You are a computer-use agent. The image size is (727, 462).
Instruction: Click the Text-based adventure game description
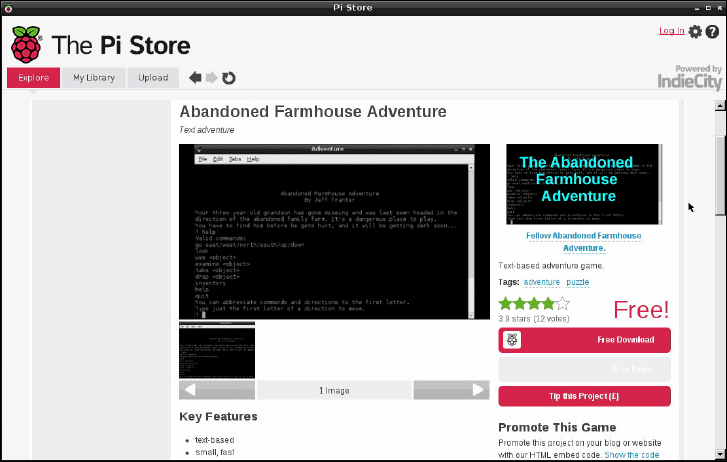pos(551,266)
